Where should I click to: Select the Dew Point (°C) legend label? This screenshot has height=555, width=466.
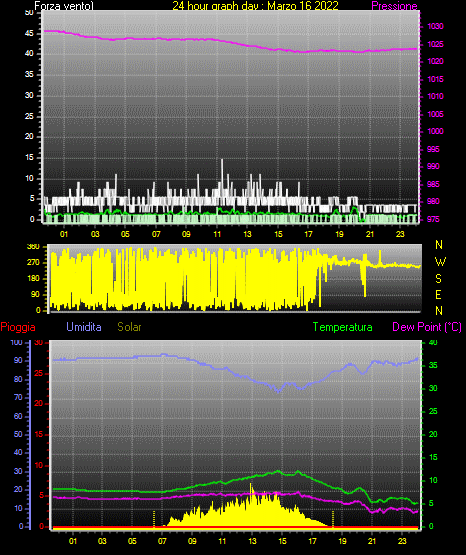[x=427, y=327]
